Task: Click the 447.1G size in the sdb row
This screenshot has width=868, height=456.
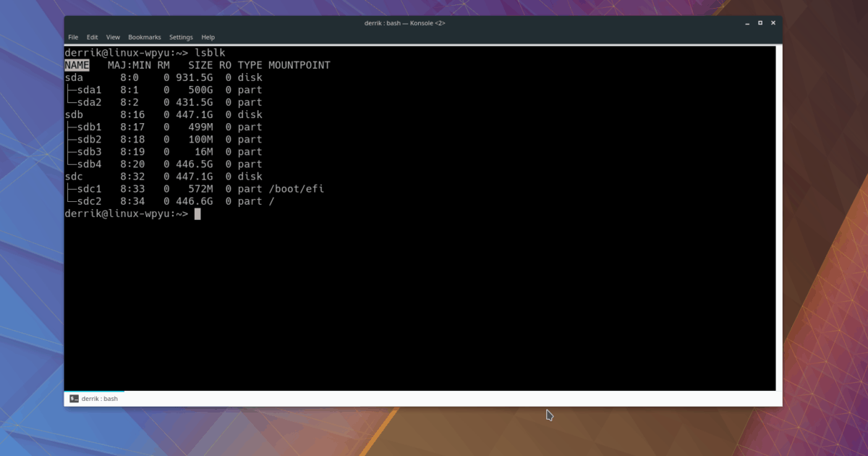Action: pos(195,114)
